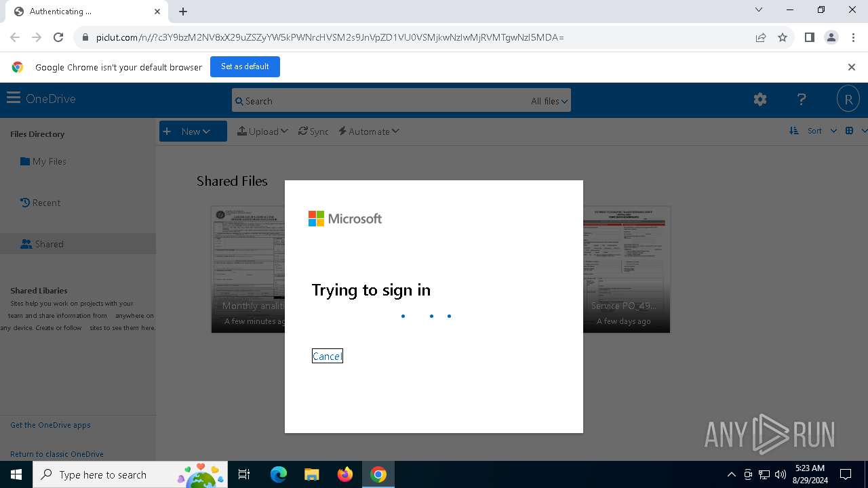Switch view with the grid layout icon
The height and width of the screenshot is (488, 868).
click(x=849, y=131)
